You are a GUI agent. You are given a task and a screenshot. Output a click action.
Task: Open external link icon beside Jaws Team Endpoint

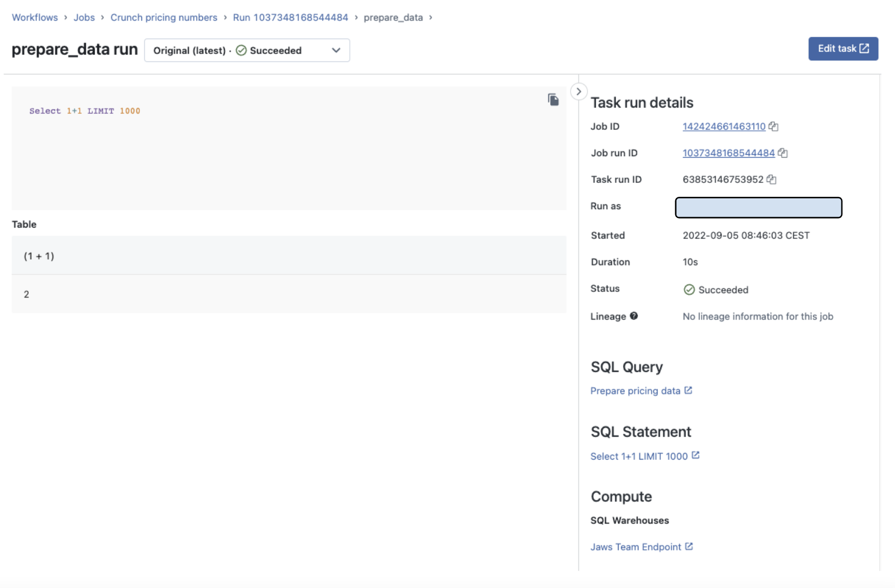(689, 546)
